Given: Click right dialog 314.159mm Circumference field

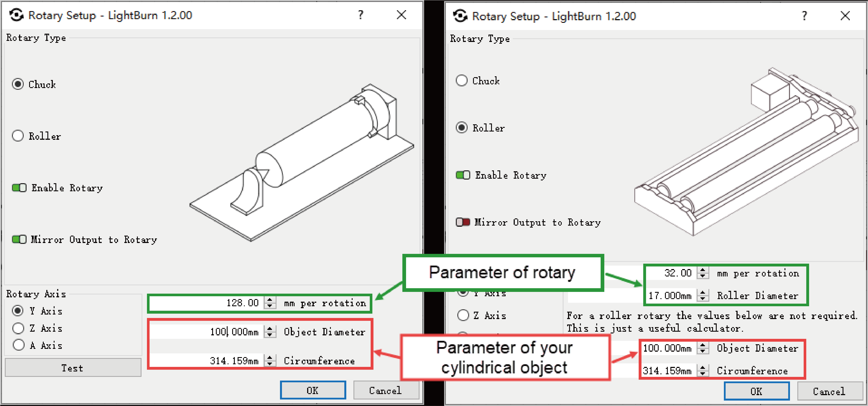Looking at the screenshot, I should pos(668,370).
